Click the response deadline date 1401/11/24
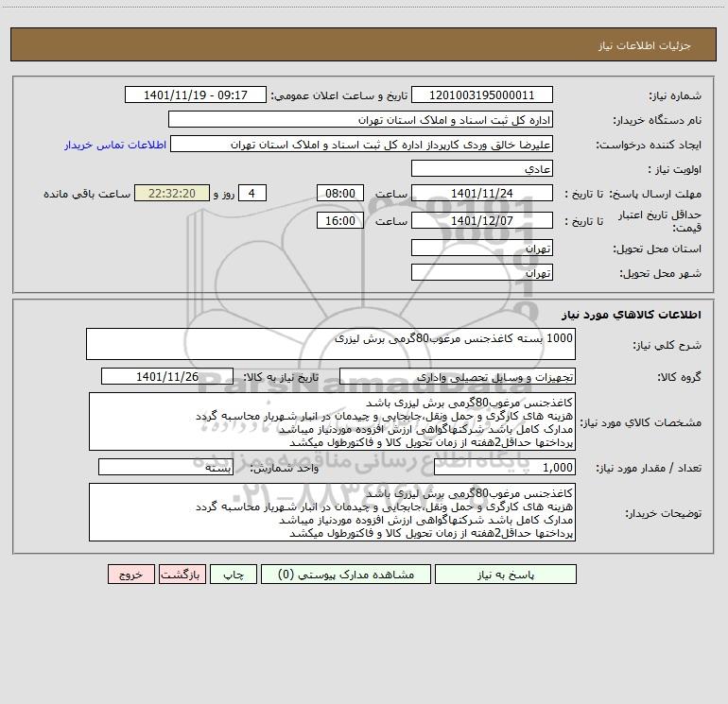 click(482, 194)
